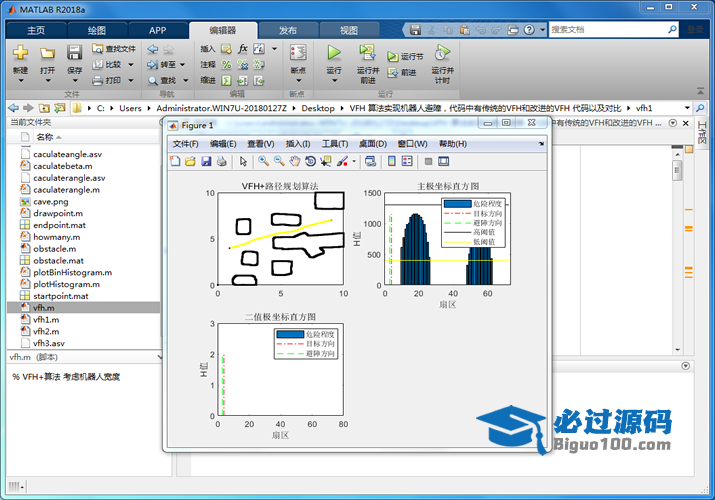Click the Open (打开) folder icon

point(47,53)
